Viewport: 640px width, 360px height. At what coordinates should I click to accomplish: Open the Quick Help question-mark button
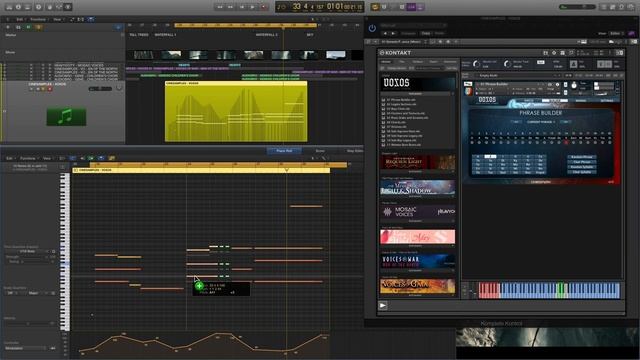click(39, 7)
